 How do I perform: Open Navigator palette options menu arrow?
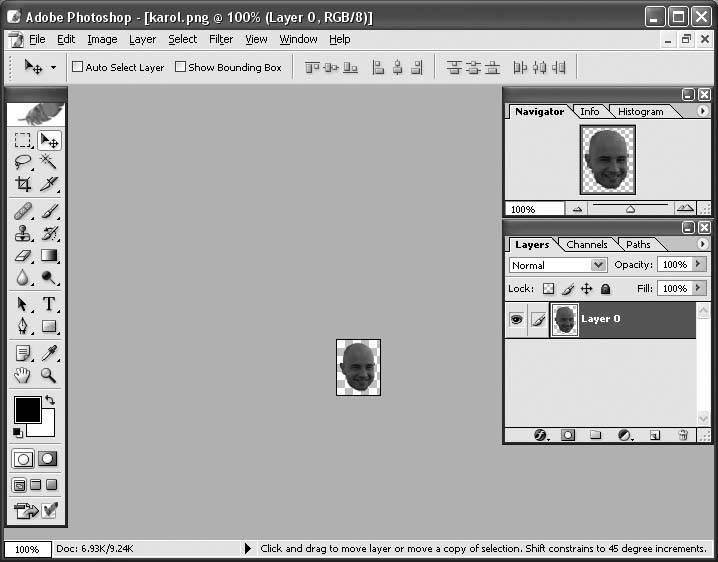(702, 111)
